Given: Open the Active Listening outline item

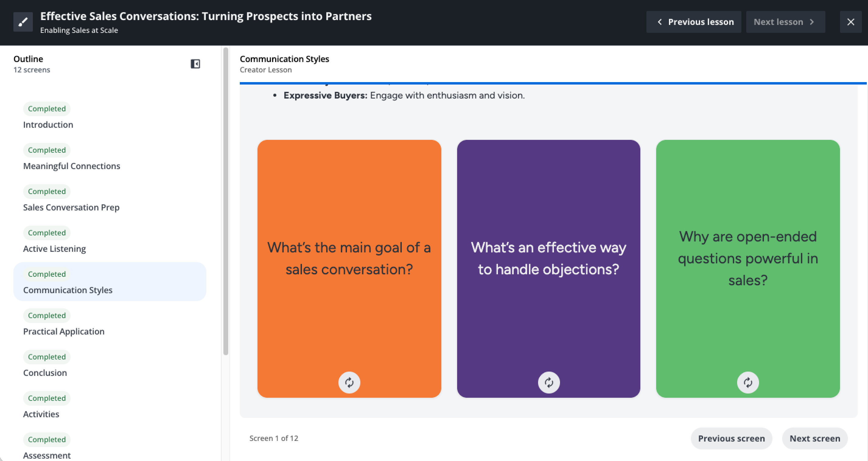Looking at the screenshot, I should click(54, 249).
